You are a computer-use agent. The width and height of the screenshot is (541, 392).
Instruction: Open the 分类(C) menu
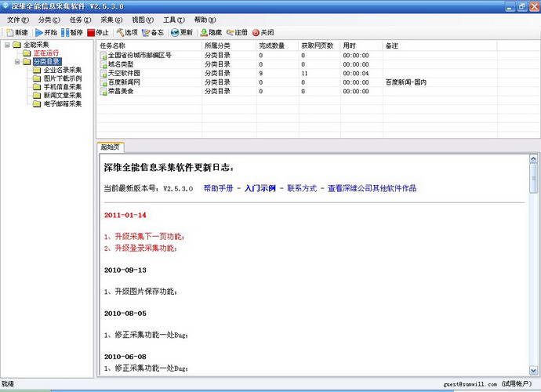(x=49, y=20)
